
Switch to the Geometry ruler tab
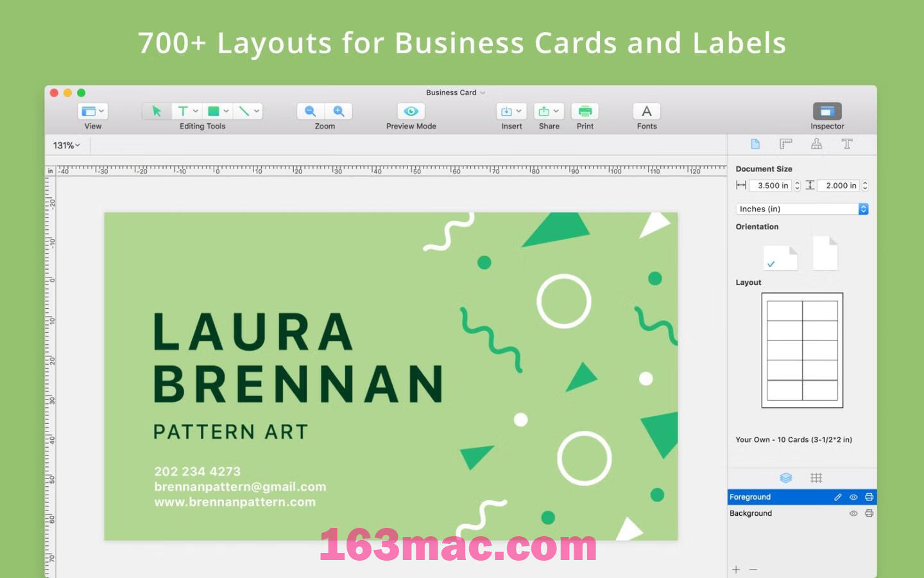[x=785, y=144]
